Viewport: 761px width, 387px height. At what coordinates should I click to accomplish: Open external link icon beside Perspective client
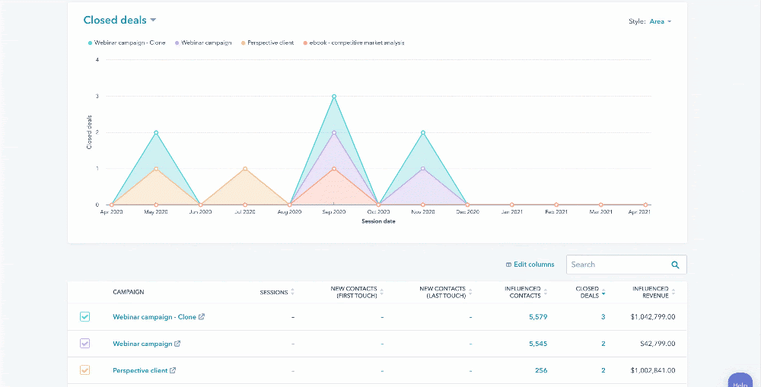[173, 370]
